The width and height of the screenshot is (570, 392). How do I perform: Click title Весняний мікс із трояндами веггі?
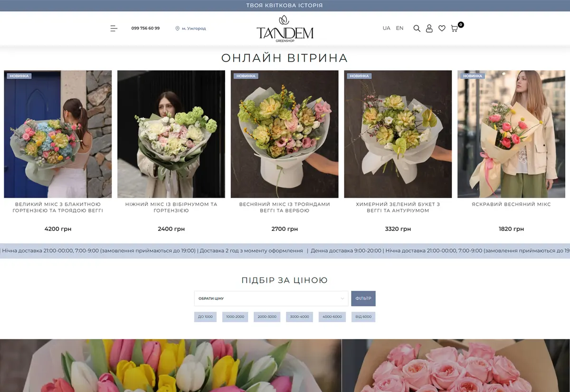(x=285, y=207)
